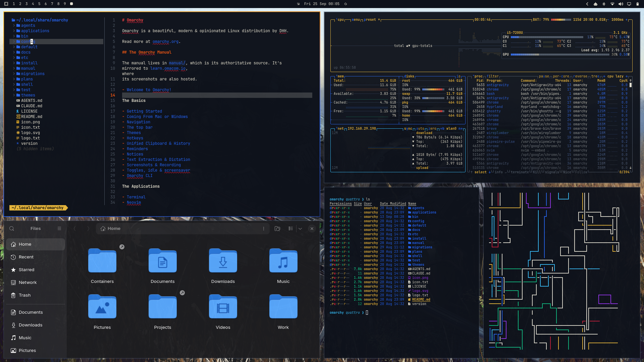The height and width of the screenshot is (362, 644).
Task: Open the Pictures folder in grid
Action: 102,306
